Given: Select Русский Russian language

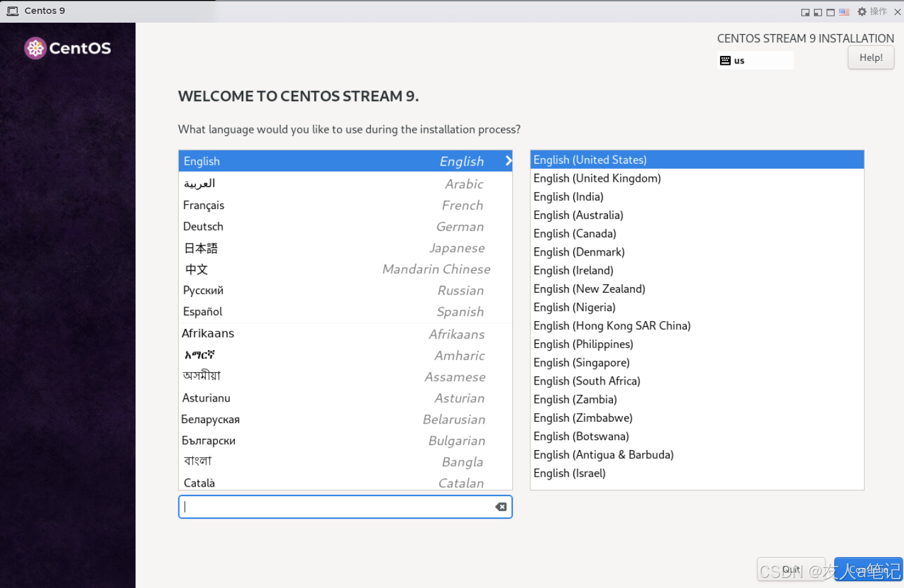Looking at the screenshot, I should coord(345,290).
